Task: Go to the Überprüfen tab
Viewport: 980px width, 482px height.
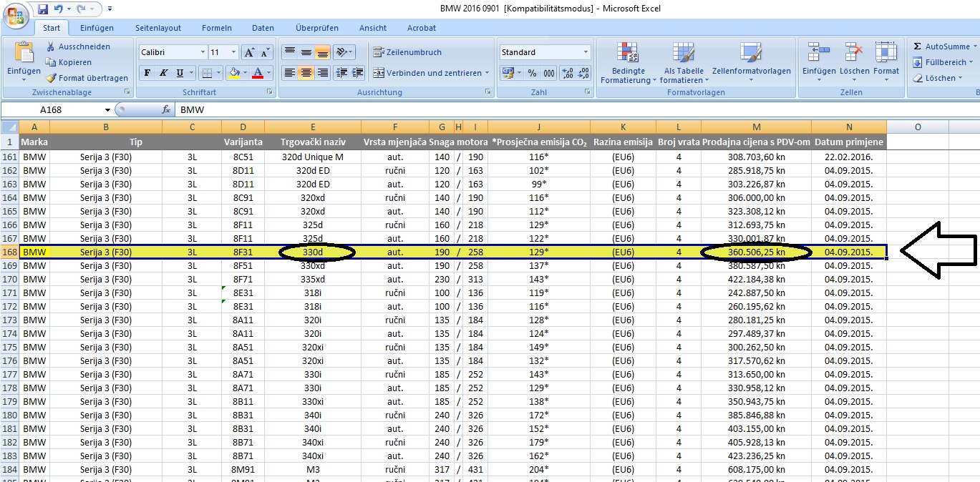Action: tap(317, 28)
